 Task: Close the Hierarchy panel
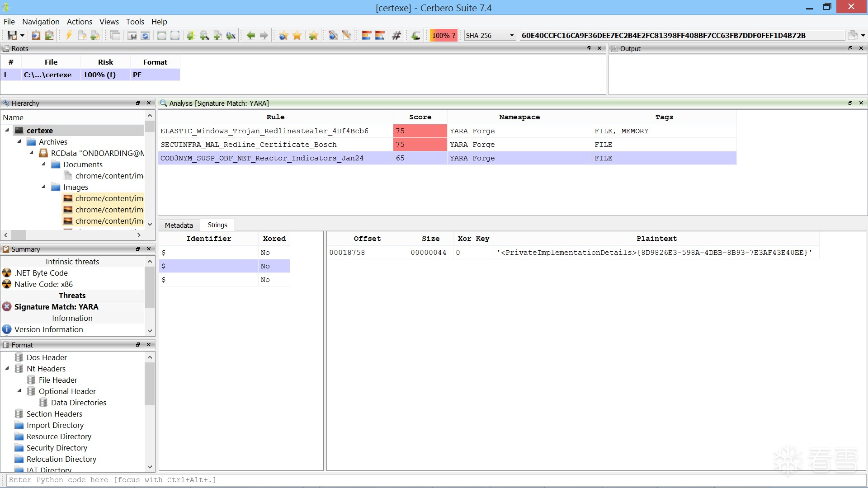tap(149, 103)
